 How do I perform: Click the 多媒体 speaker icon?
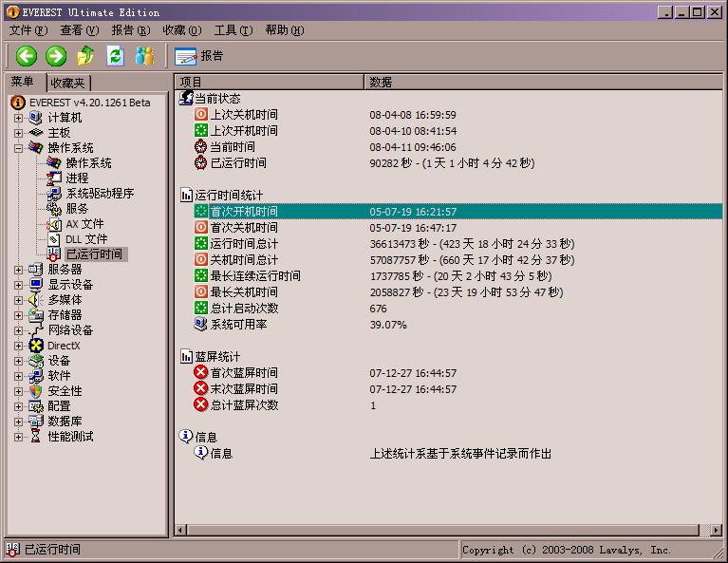[36, 300]
